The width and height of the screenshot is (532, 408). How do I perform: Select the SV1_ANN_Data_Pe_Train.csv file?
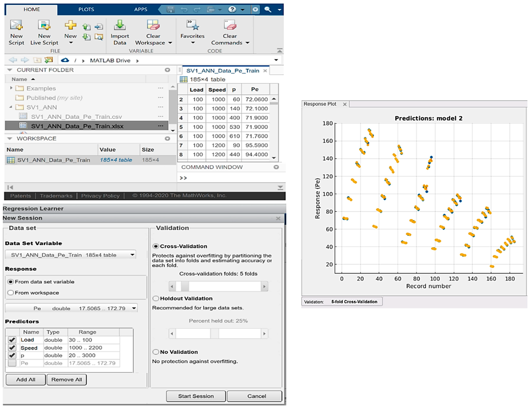tap(76, 117)
